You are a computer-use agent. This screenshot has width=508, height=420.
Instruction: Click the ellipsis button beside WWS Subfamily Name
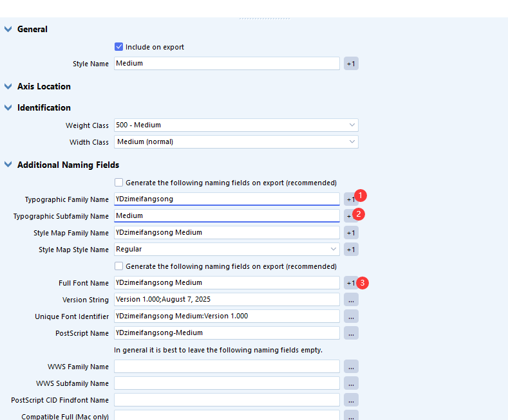point(351,383)
